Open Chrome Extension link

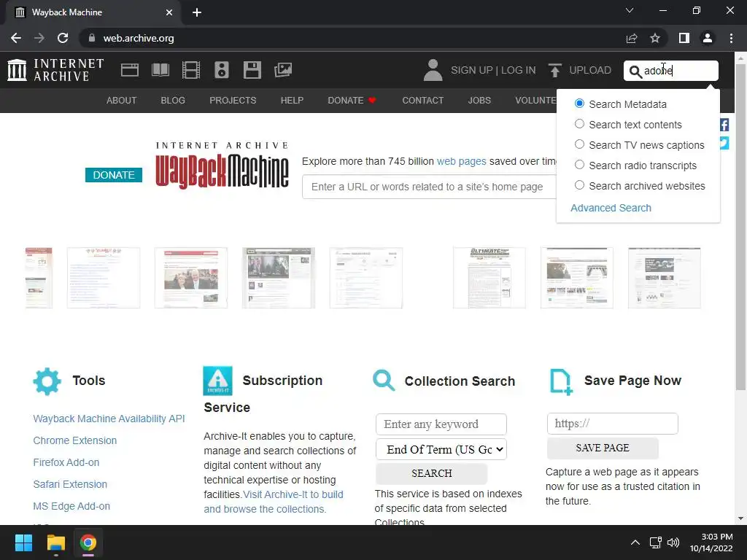[x=75, y=440]
